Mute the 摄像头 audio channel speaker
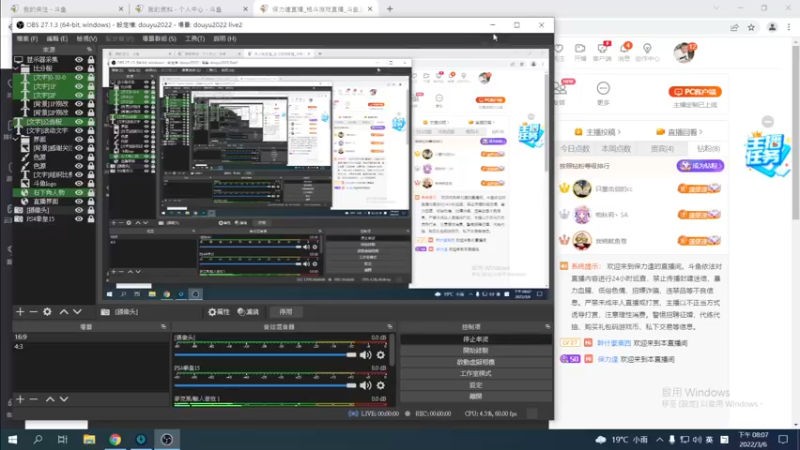Viewport: 800px width, 450px height. point(365,355)
